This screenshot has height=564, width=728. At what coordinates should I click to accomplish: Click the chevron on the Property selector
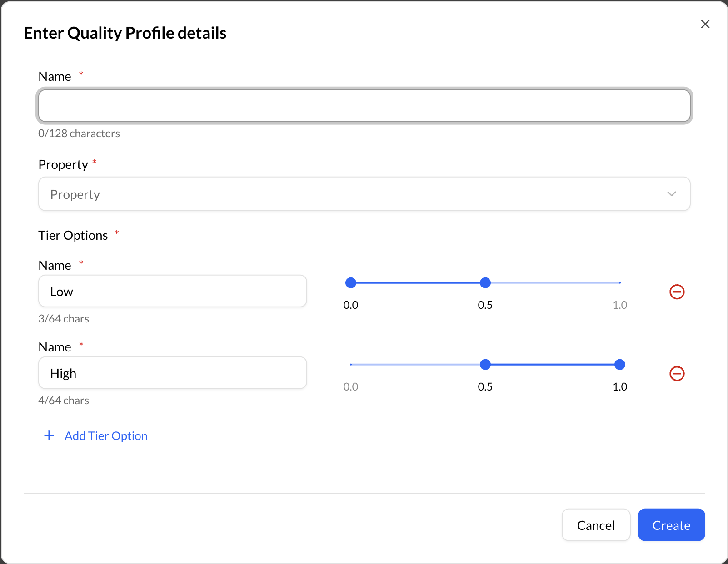point(672,194)
